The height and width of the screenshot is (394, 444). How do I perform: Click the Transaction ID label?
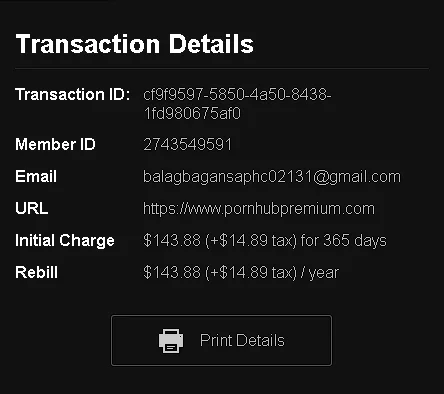pyautogui.click(x=73, y=94)
